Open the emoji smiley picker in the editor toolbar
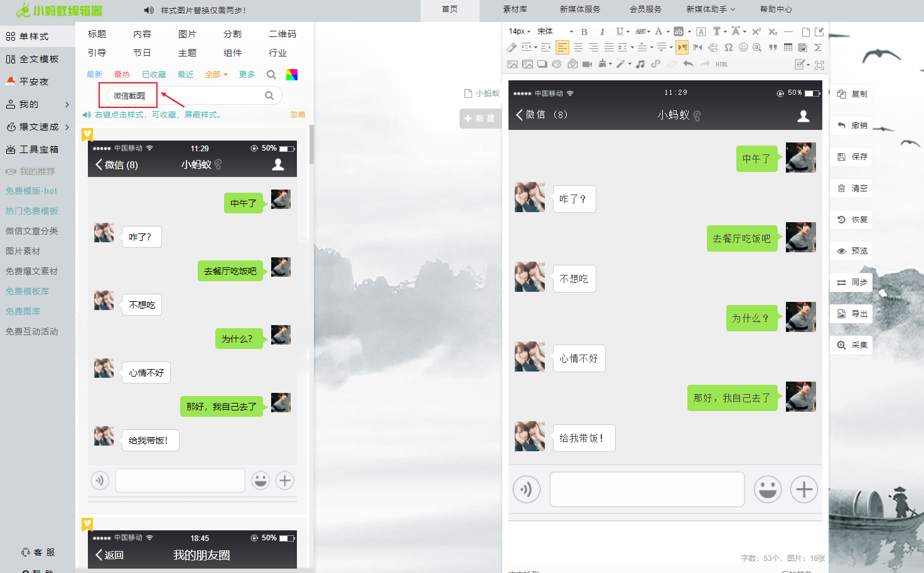 (x=743, y=48)
